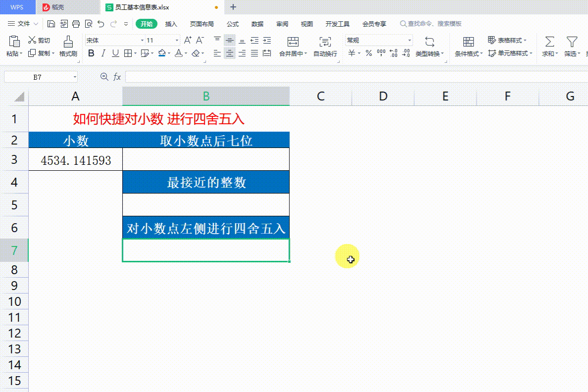588x392 pixels.
Task: Open the Member Exclusive (会员专享) tab
Action: 374,24
